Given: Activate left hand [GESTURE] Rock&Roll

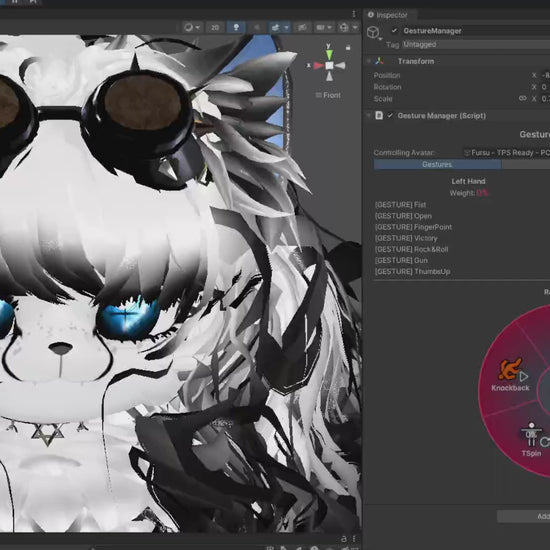Looking at the screenshot, I should [x=411, y=249].
